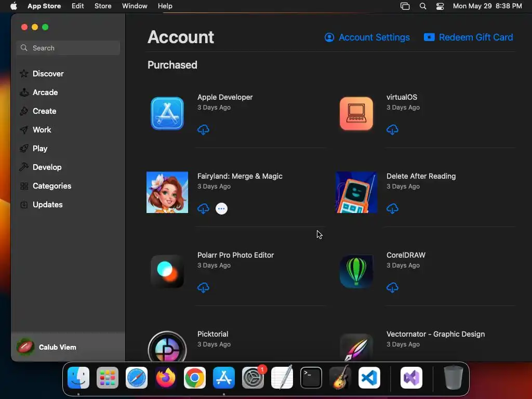Click the Picktorial title
Viewport: 532px width, 399px height.
pyautogui.click(x=212, y=334)
